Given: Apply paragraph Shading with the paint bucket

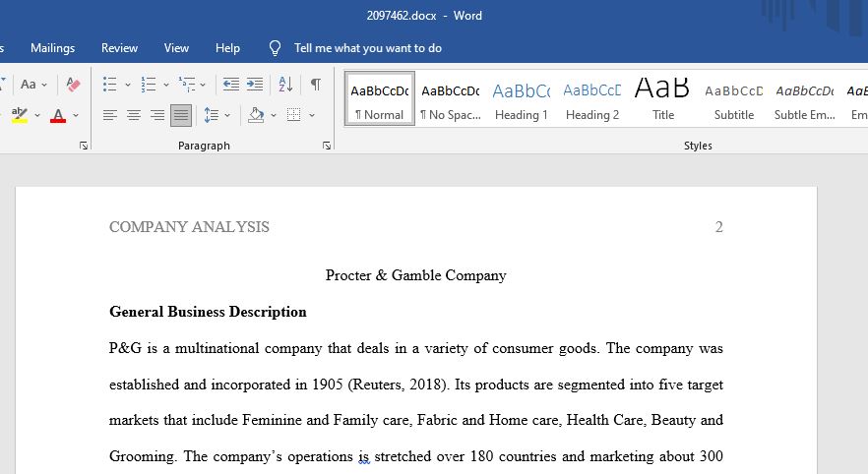Looking at the screenshot, I should pos(256,115).
